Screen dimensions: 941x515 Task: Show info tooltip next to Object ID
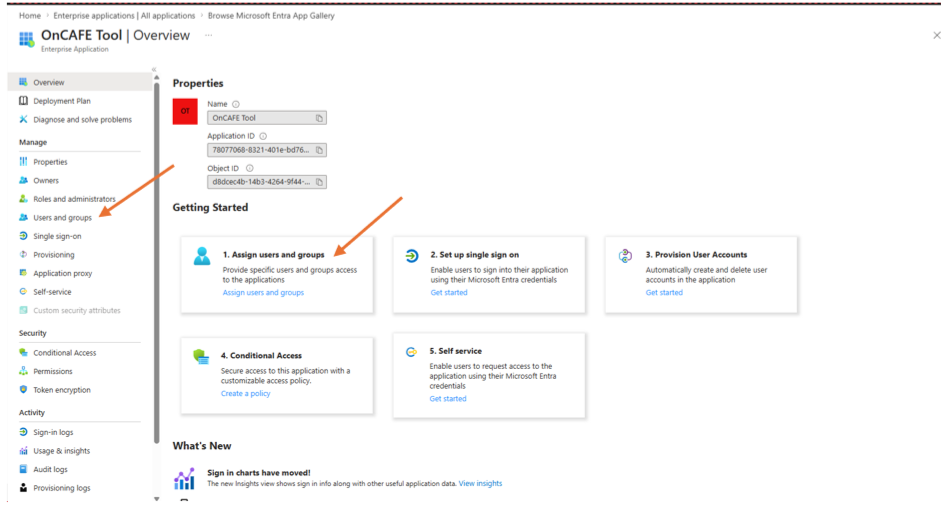click(x=250, y=169)
